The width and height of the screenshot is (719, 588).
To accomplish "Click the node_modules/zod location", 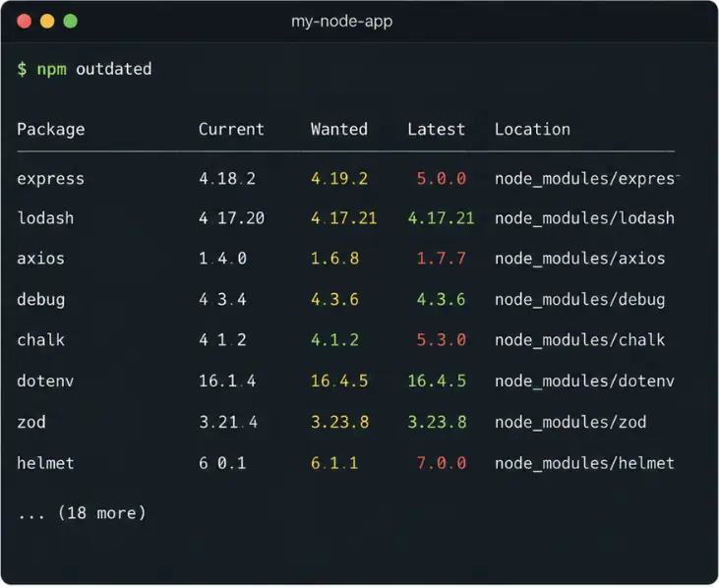I will (570, 422).
